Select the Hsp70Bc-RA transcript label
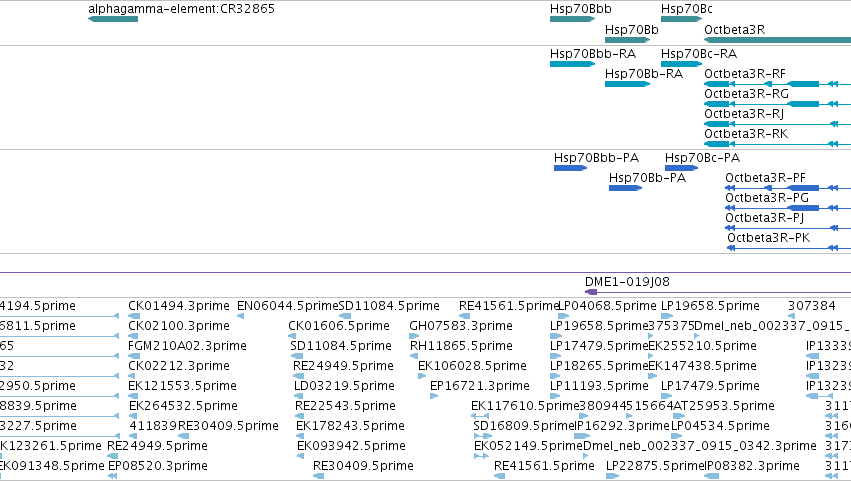The height and width of the screenshot is (481, 851). tap(699, 54)
